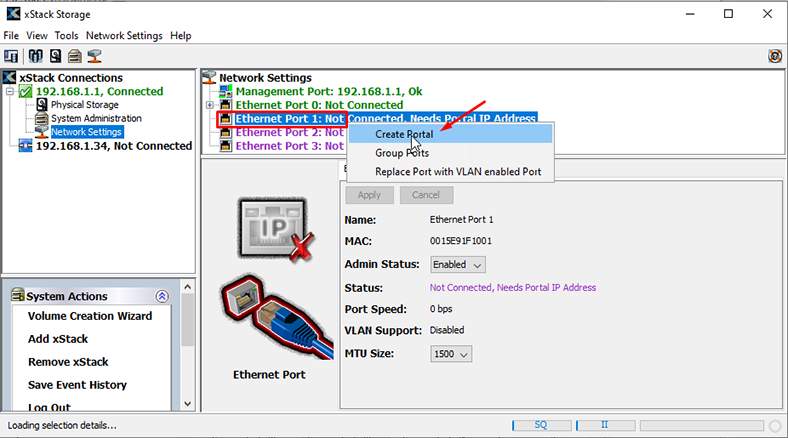Viewport: 788px width, 438px height.
Task: Click the Network Settings panel header icon
Action: coord(209,77)
